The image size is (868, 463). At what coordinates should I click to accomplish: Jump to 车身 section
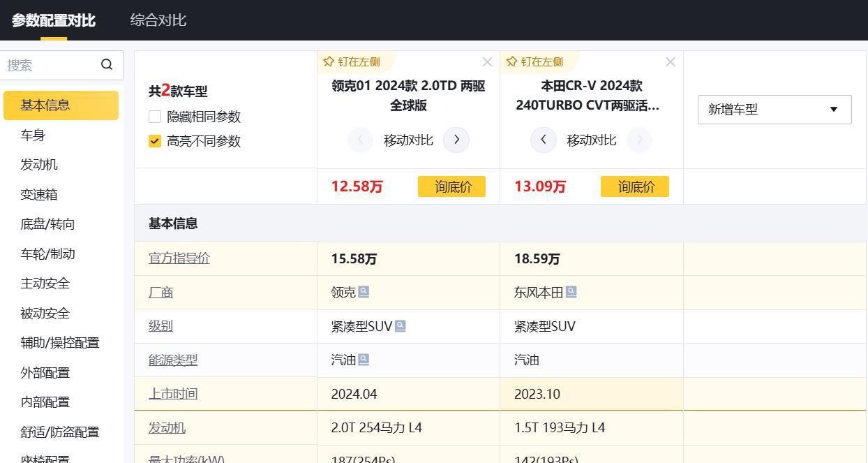[x=33, y=135]
